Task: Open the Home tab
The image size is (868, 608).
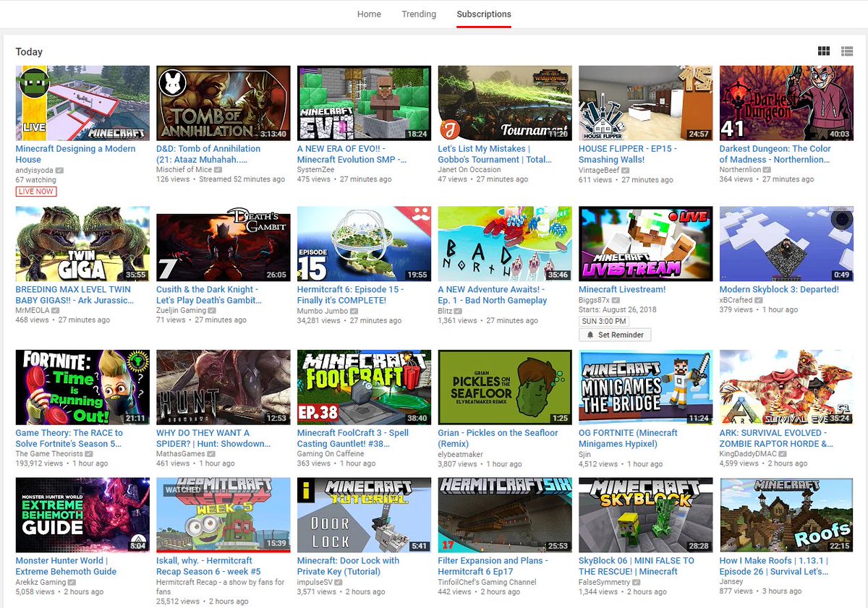Action: (369, 14)
